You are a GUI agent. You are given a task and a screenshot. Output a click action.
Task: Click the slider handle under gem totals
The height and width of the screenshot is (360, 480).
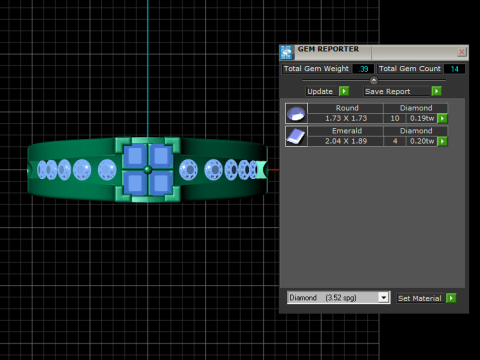tap(374, 80)
